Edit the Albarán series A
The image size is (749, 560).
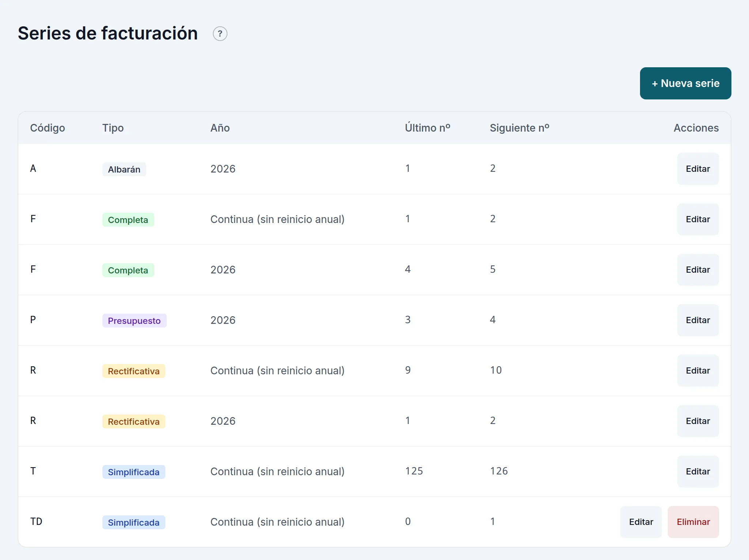tap(698, 169)
